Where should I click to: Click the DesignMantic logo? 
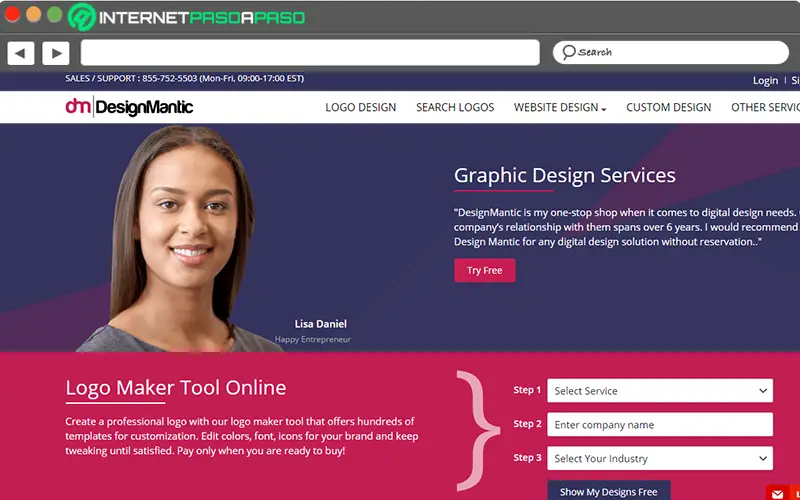point(129,107)
